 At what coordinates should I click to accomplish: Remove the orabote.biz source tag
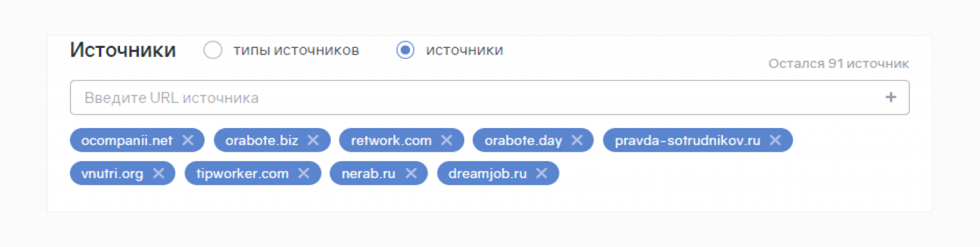click(x=313, y=140)
